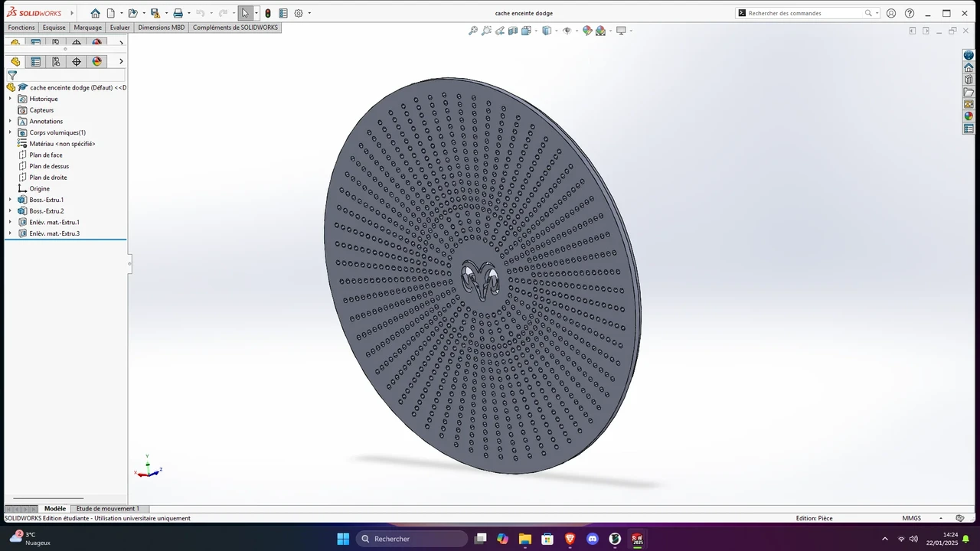This screenshot has width=980, height=551.
Task: Click the Windows taskbar Rechercher box
Action: [x=412, y=539]
